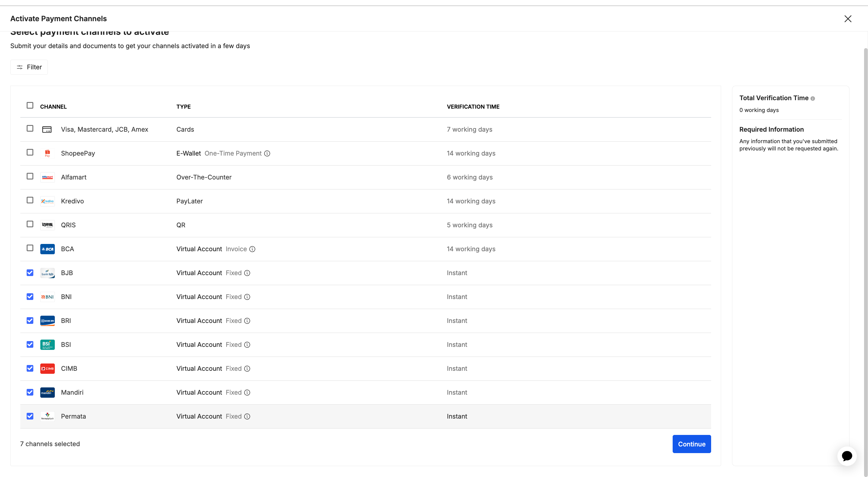Viewport: 868px width, 477px height.
Task: Click info icon next to BJB Fixed label
Action: 247,273
